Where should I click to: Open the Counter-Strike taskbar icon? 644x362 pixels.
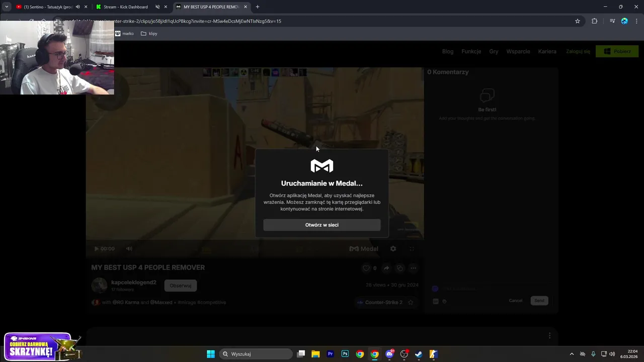(x=433, y=354)
